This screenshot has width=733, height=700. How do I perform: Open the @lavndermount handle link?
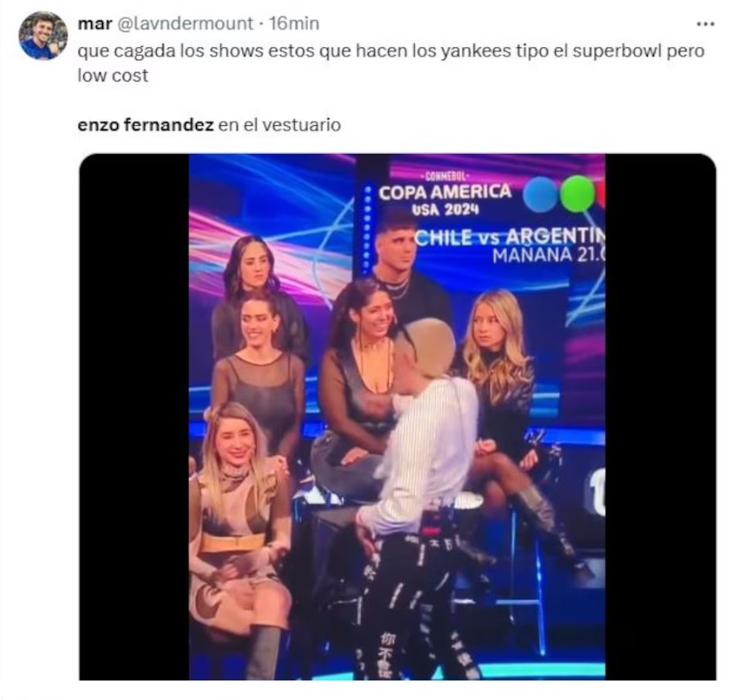coord(184,23)
